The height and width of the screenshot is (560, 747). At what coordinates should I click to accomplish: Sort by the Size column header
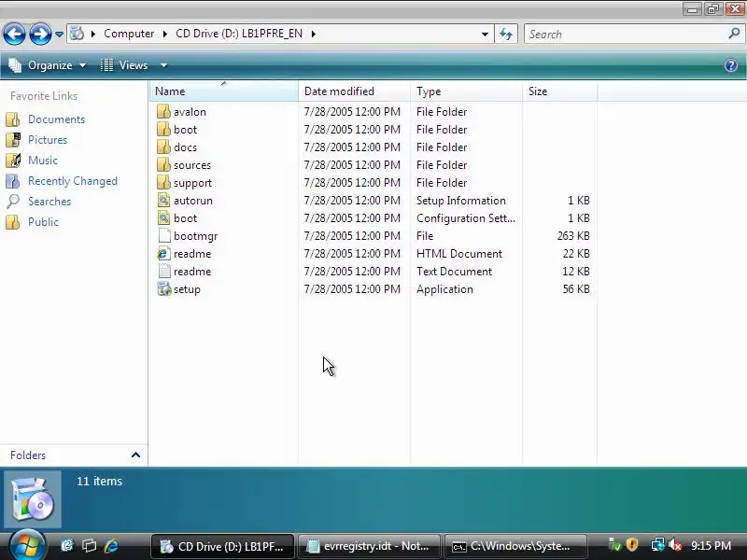(559, 91)
